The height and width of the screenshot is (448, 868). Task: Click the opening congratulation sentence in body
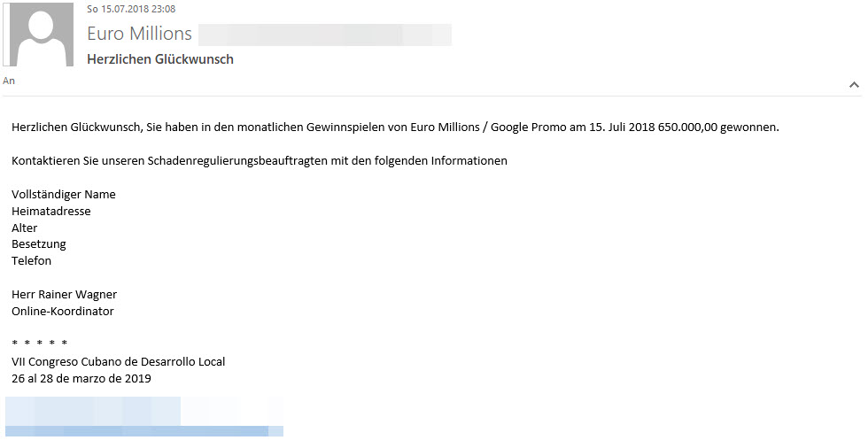[395, 127]
